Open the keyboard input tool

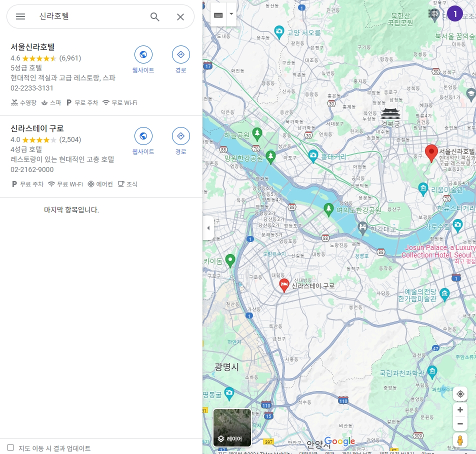click(x=218, y=15)
